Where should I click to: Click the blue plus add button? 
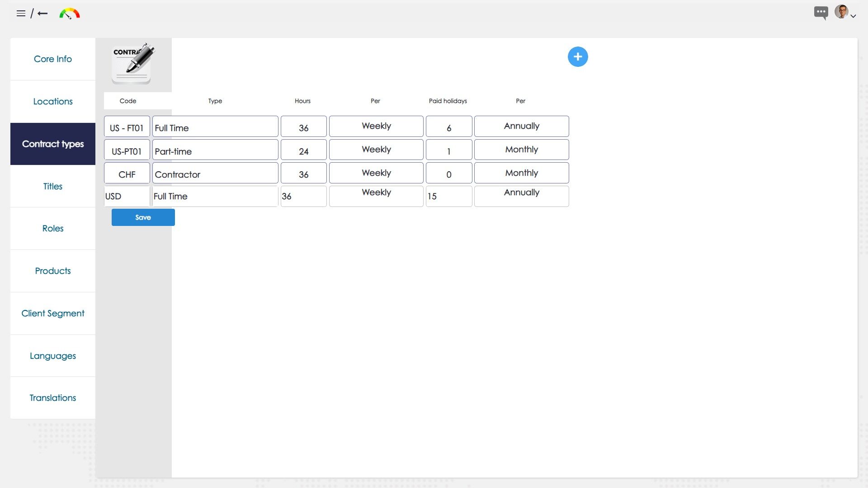click(x=577, y=57)
